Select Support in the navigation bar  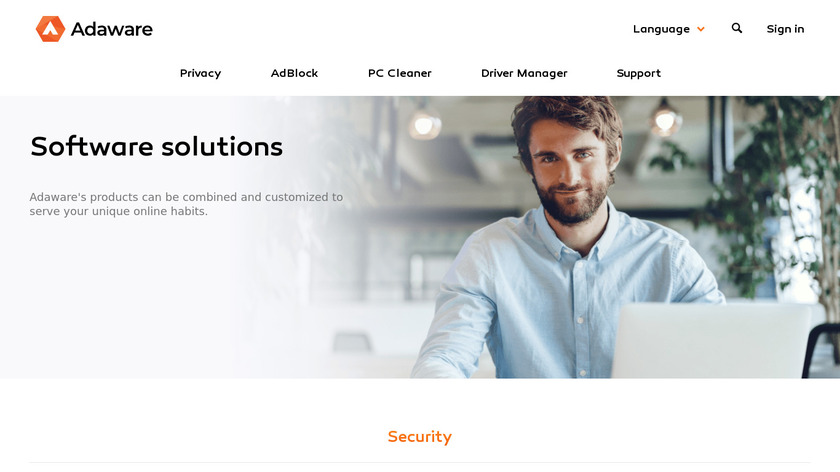pos(639,73)
